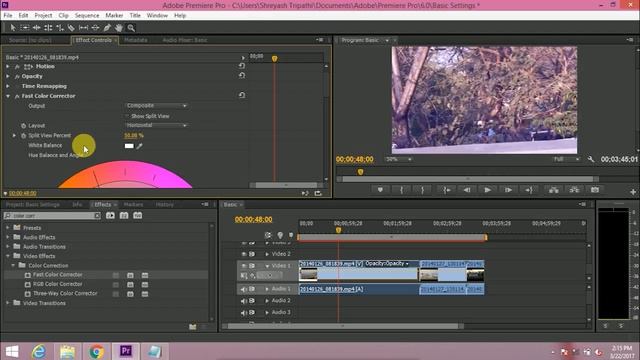The image size is (640, 360).
Task: Select the Razor tool
Action: (x=71, y=28)
